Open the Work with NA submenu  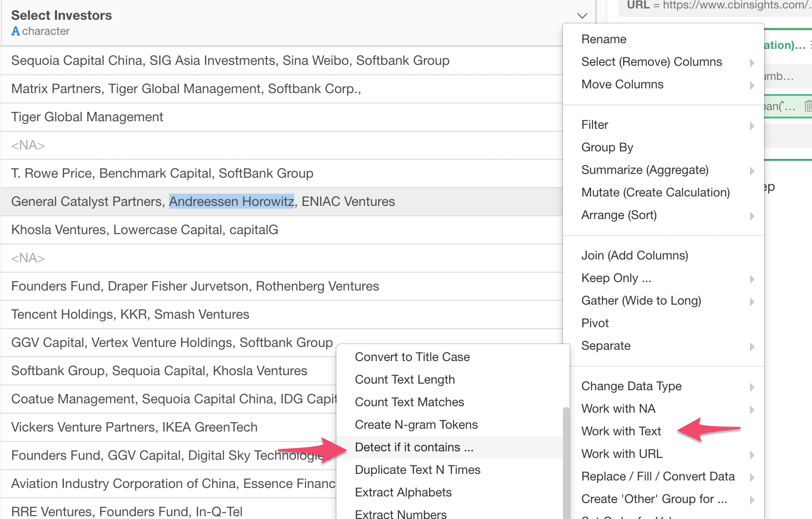coord(664,409)
